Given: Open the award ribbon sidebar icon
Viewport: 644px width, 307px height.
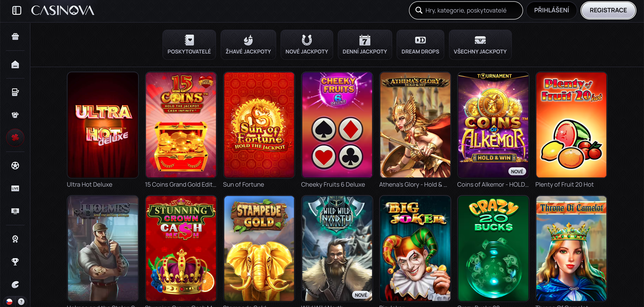Looking at the screenshot, I should tap(15, 239).
